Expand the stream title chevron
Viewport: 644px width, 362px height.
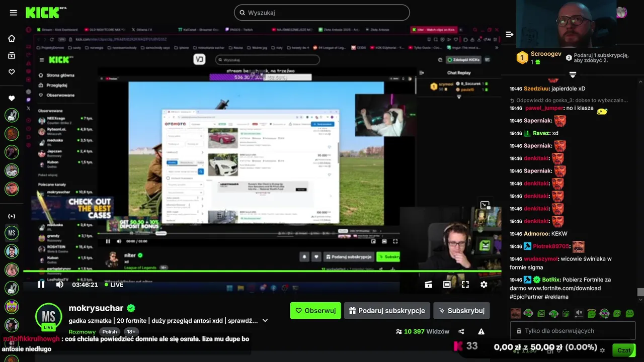point(265,321)
